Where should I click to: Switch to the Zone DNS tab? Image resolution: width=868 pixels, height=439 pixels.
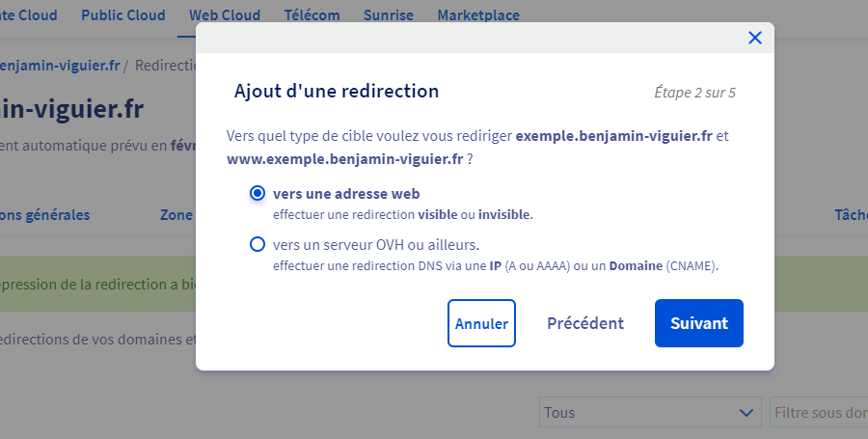pos(176,214)
